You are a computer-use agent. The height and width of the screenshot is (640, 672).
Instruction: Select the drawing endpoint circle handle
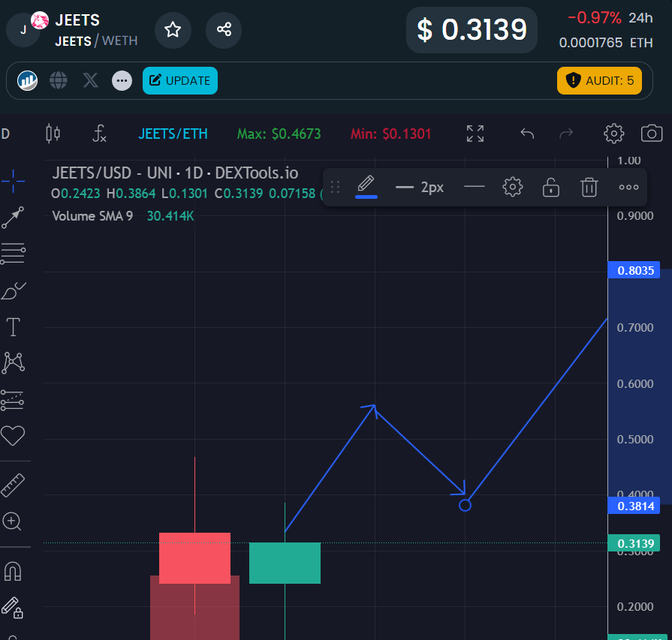click(465, 506)
